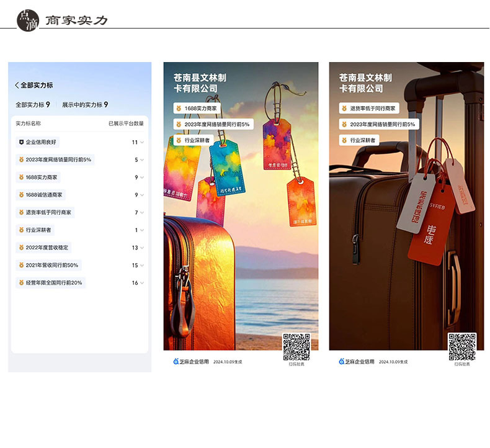This screenshot has width=490, height=448.
Task: Expand the 经营年限全国同行前20% row chevron
Action: (x=142, y=283)
